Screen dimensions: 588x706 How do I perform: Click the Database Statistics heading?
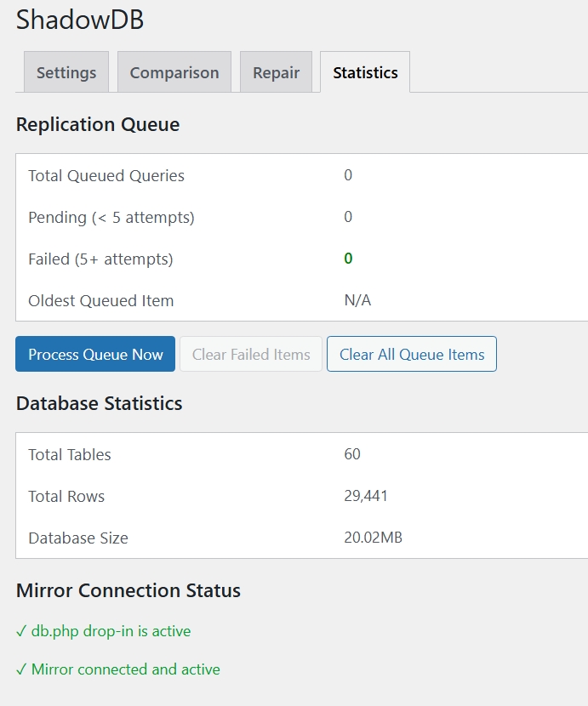tap(100, 403)
